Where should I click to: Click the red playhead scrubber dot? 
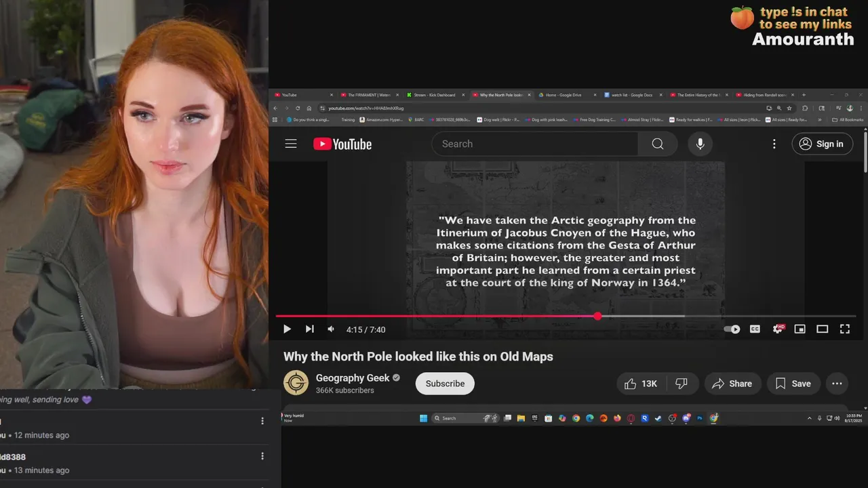click(597, 317)
